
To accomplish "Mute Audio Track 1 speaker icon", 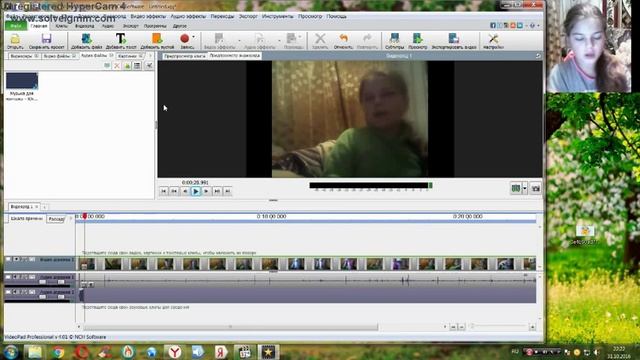I will point(16,277).
